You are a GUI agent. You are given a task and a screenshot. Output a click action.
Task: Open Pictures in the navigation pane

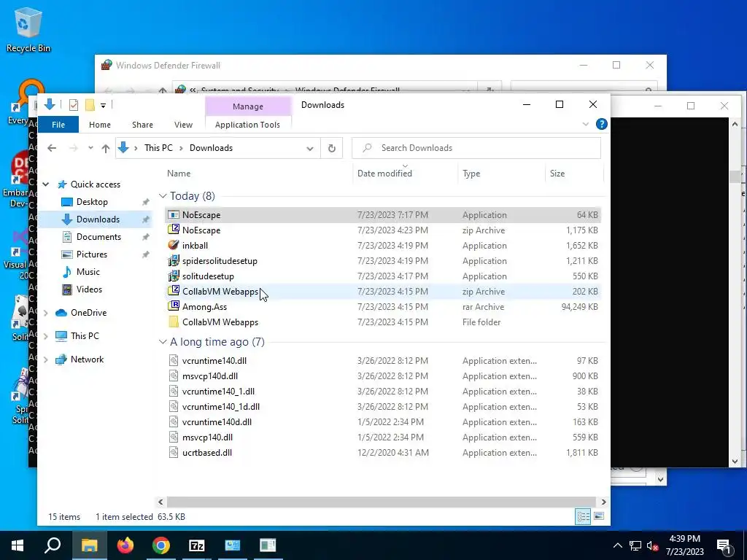(x=91, y=254)
